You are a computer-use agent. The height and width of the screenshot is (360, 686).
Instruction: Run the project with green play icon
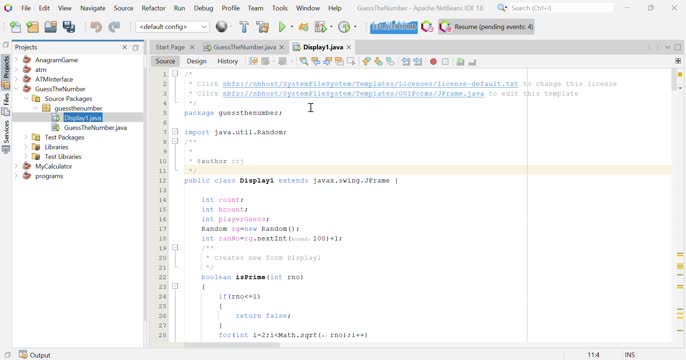click(282, 27)
